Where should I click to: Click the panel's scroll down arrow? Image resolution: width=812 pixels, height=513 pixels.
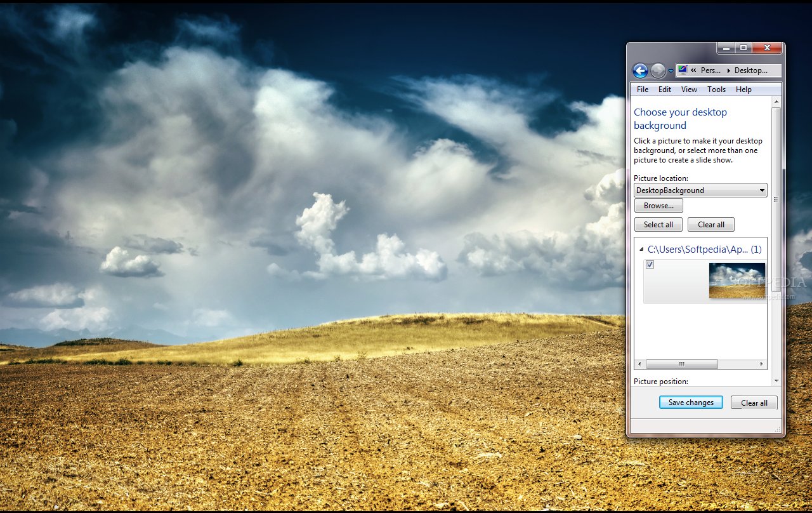pos(776,380)
